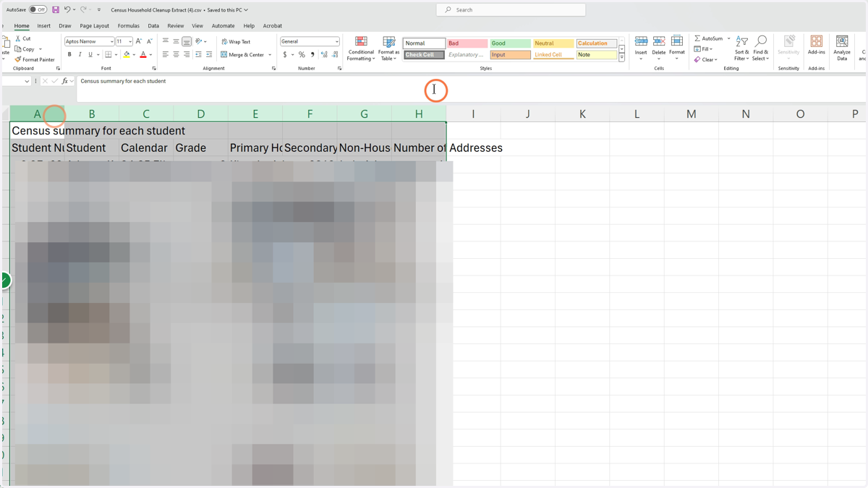
Task: Decrease decimal places
Action: [335, 54]
